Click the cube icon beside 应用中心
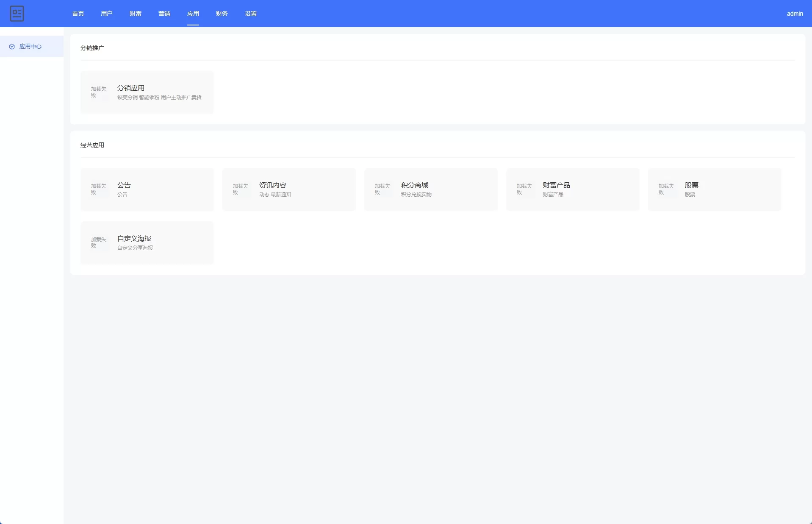This screenshot has height=524, width=812. 12,47
